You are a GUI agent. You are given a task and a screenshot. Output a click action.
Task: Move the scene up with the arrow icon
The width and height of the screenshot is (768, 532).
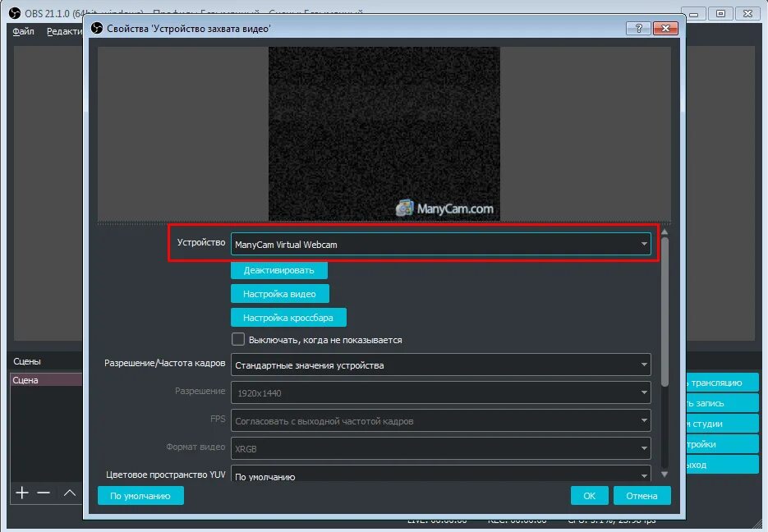pyautogui.click(x=70, y=493)
